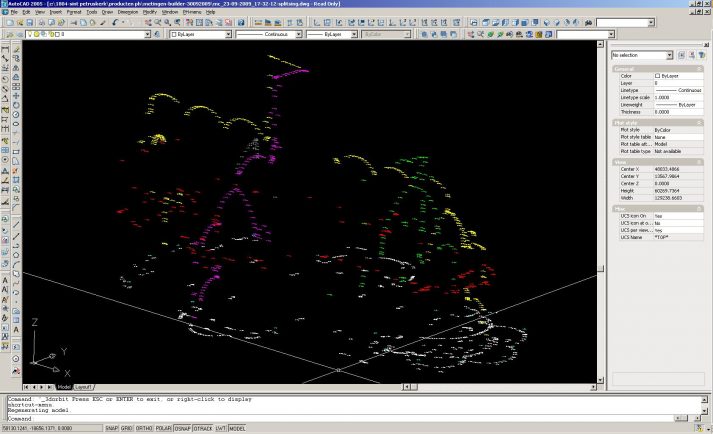Click the Command prompt input line

(x=341, y=419)
